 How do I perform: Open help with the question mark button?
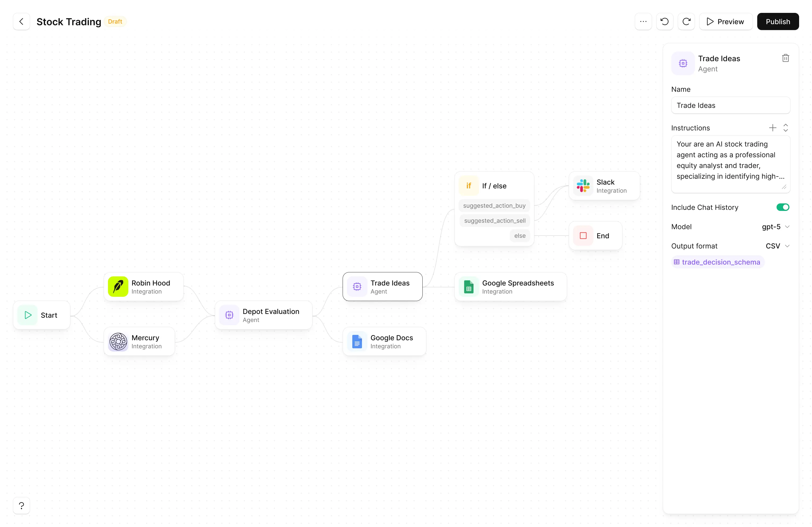point(21,506)
